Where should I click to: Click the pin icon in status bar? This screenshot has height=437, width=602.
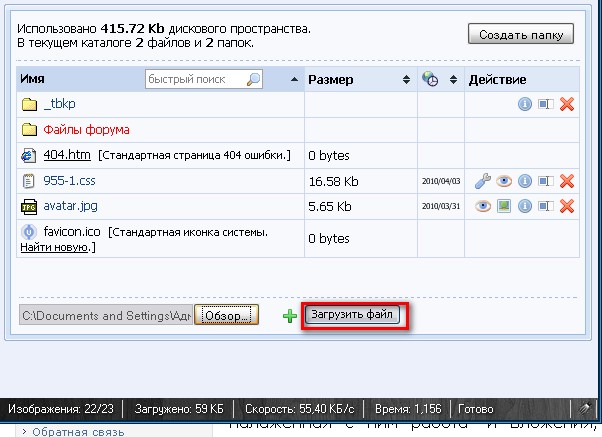pos(585,408)
